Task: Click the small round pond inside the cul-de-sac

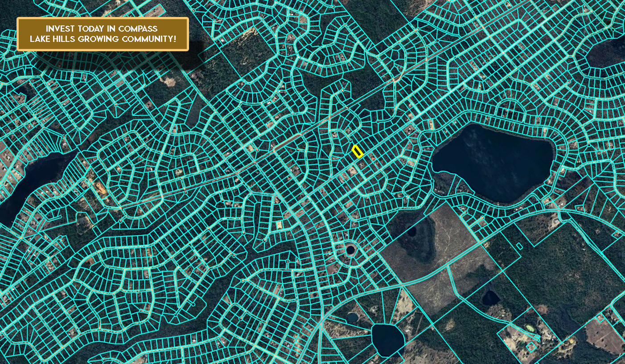Action: coord(351,249)
